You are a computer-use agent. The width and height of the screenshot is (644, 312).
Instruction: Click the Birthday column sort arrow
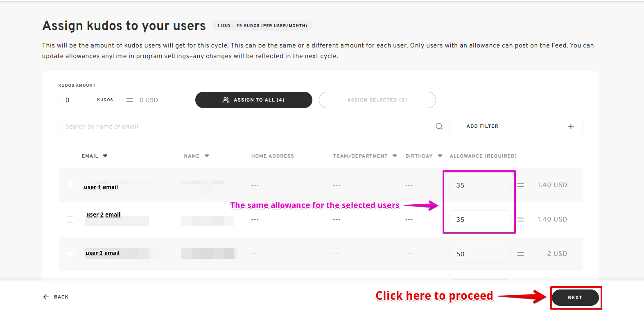(440, 156)
